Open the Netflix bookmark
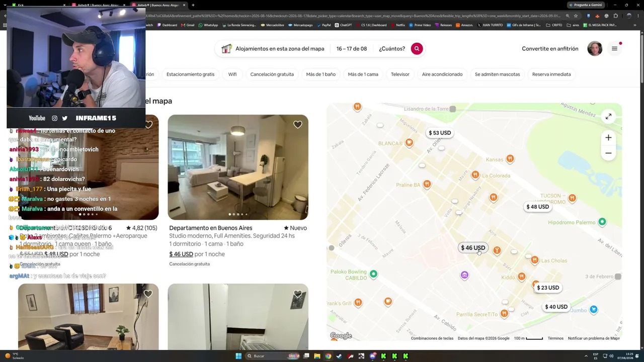Image resolution: width=644 pixels, height=362 pixels. point(397,25)
